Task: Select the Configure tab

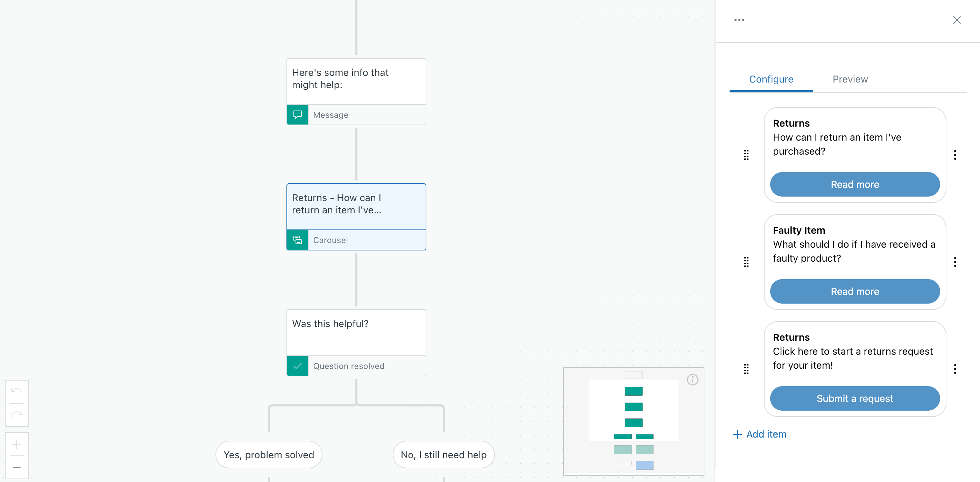Action: click(771, 79)
